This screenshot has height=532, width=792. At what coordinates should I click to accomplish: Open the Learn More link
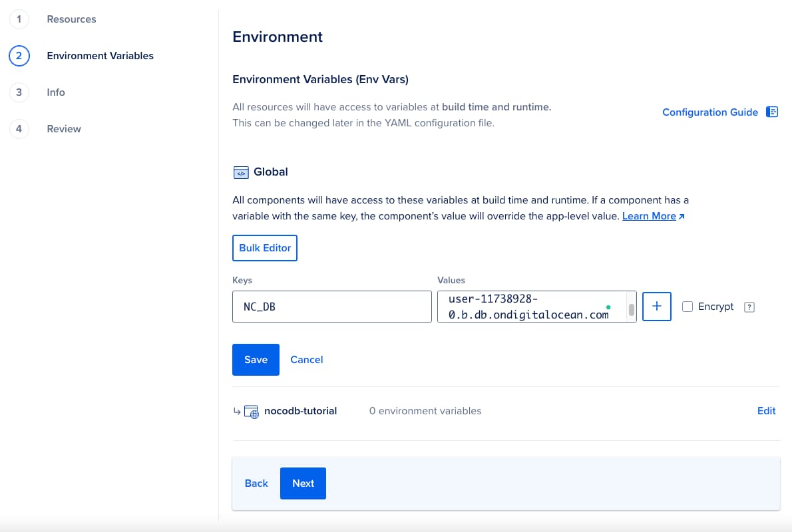pyautogui.click(x=648, y=216)
